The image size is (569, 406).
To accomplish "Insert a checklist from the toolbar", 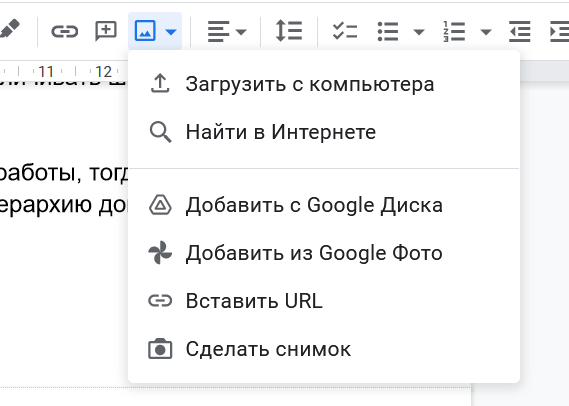I will (x=345, y=31).
